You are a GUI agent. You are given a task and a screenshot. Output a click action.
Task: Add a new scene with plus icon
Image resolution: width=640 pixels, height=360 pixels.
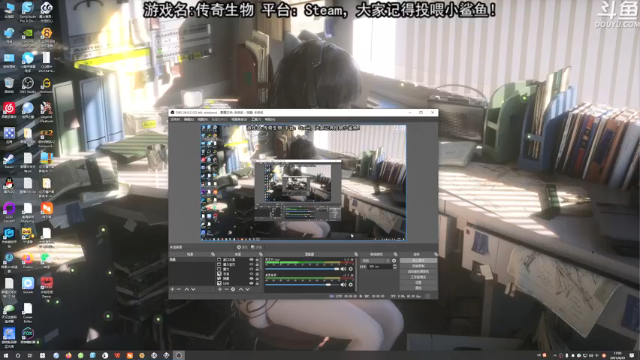tap(172, 289)
